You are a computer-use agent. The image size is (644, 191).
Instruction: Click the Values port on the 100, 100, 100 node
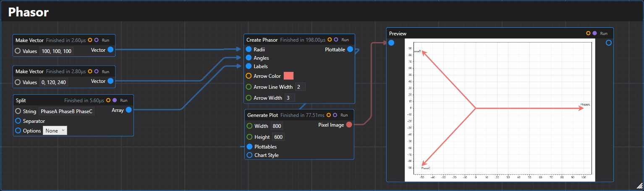tap(18, 51)
